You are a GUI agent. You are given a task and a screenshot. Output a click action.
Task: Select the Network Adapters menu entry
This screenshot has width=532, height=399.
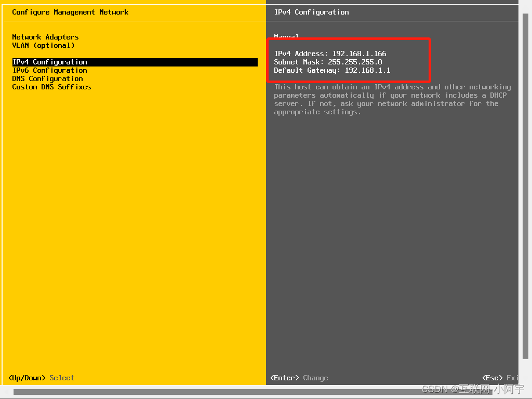pyautogui.click(x=46, y=37)
